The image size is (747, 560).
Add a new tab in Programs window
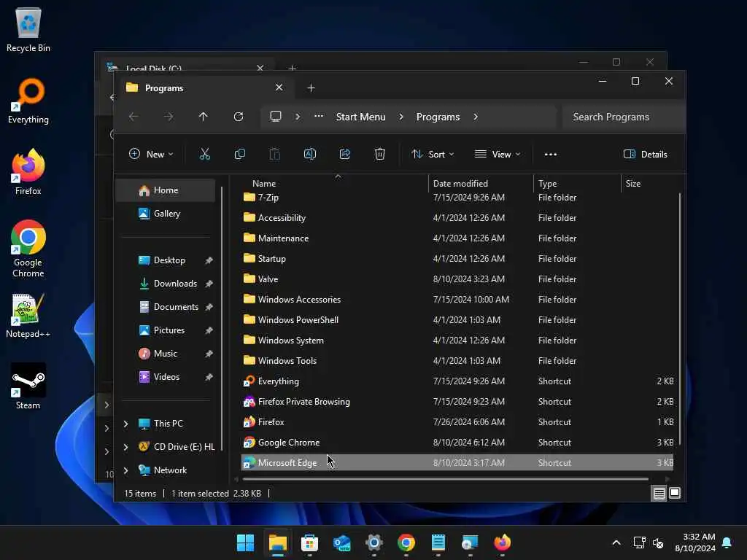point(311,87)
